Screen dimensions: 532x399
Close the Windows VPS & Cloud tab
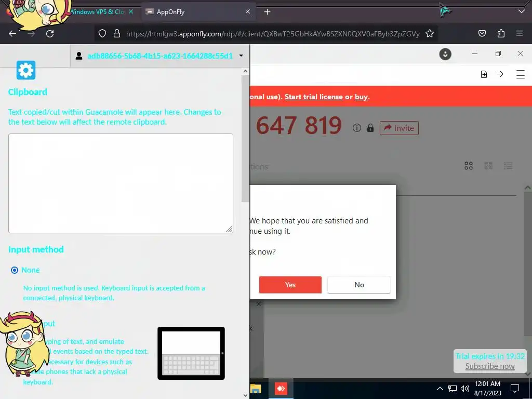coord(131,11)
